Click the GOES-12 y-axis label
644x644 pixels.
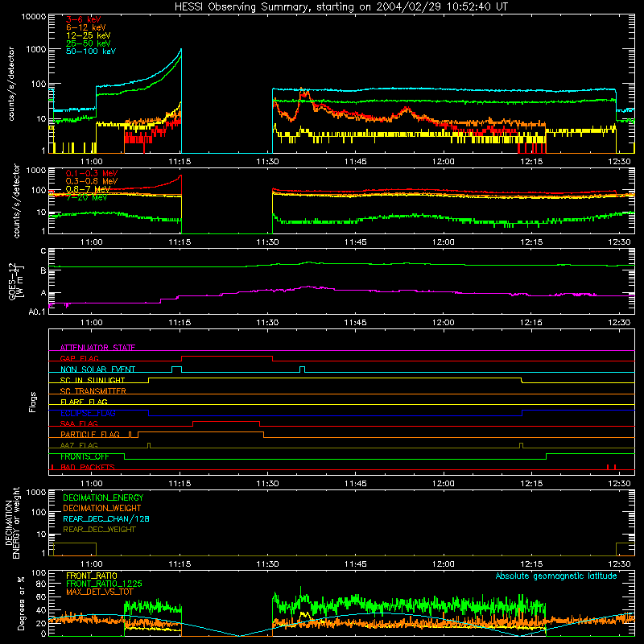click(15, 281)
